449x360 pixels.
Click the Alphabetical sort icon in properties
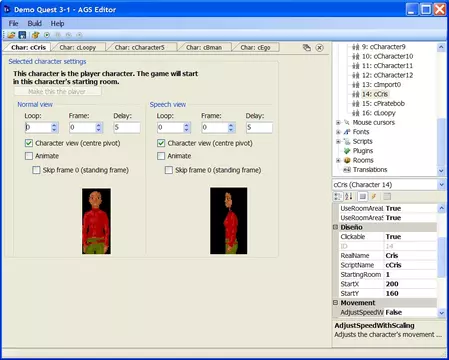point(349,196)
